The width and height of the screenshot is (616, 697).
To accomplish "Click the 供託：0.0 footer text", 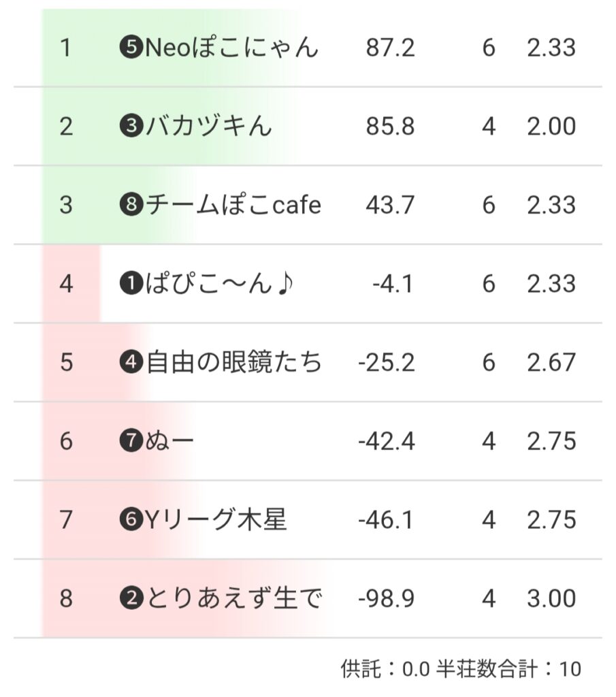I will coord(385,669).
